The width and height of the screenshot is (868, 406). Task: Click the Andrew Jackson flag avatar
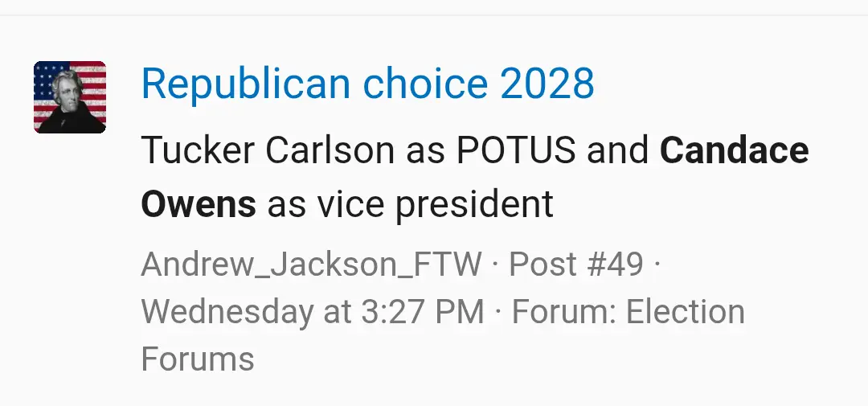click(x=70, y=97)
